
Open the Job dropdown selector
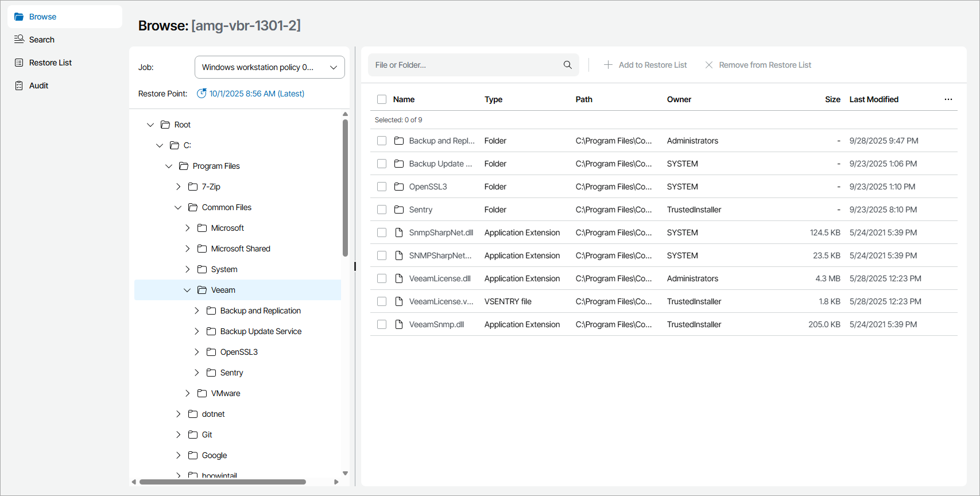coord(269,67)
